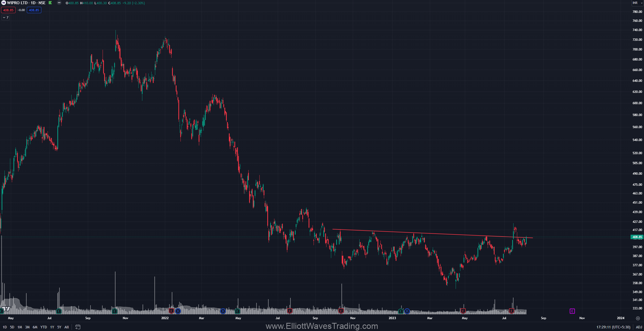This screenshot has height=331, width=644.
Task: Click the 2024 label on time axis
Action: [621, 318]
